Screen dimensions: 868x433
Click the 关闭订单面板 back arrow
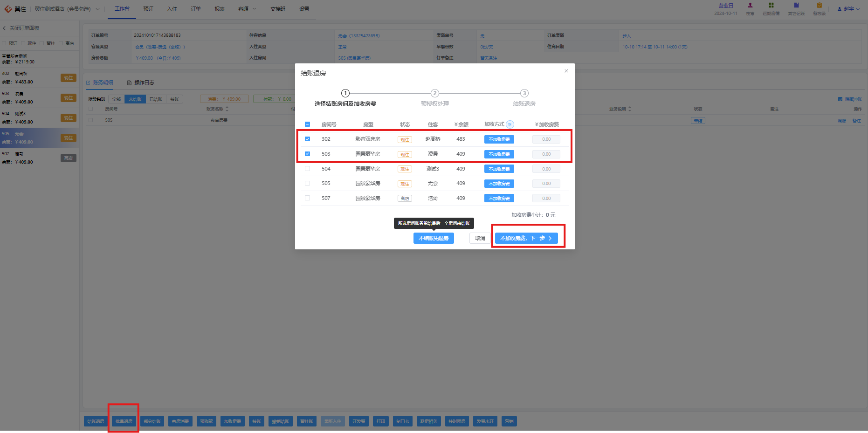[5, 28]
